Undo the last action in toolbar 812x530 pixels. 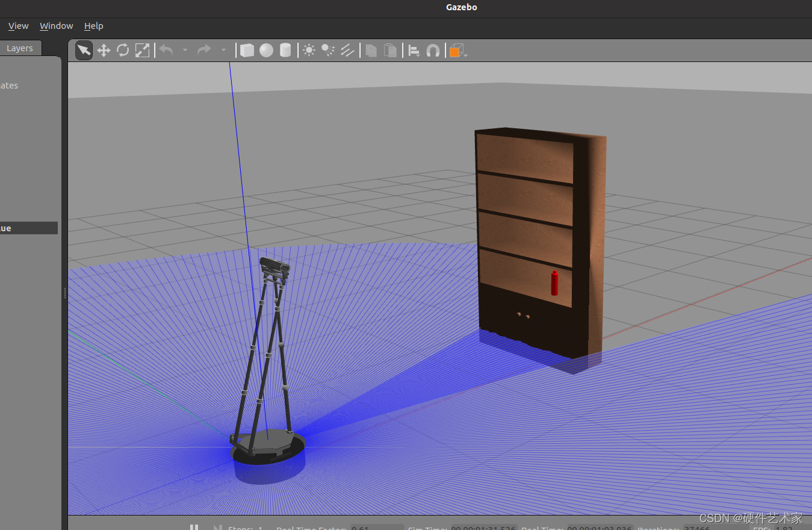[x=166, y=50]
